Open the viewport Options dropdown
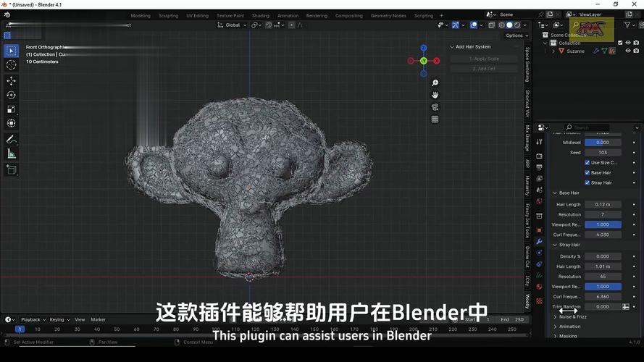 [x=517, y=35]
